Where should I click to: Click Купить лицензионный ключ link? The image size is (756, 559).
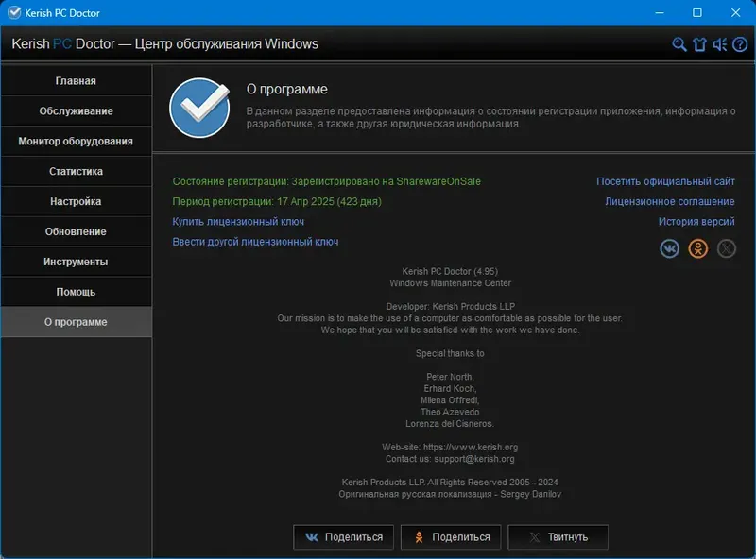click(x=238, y=222)
